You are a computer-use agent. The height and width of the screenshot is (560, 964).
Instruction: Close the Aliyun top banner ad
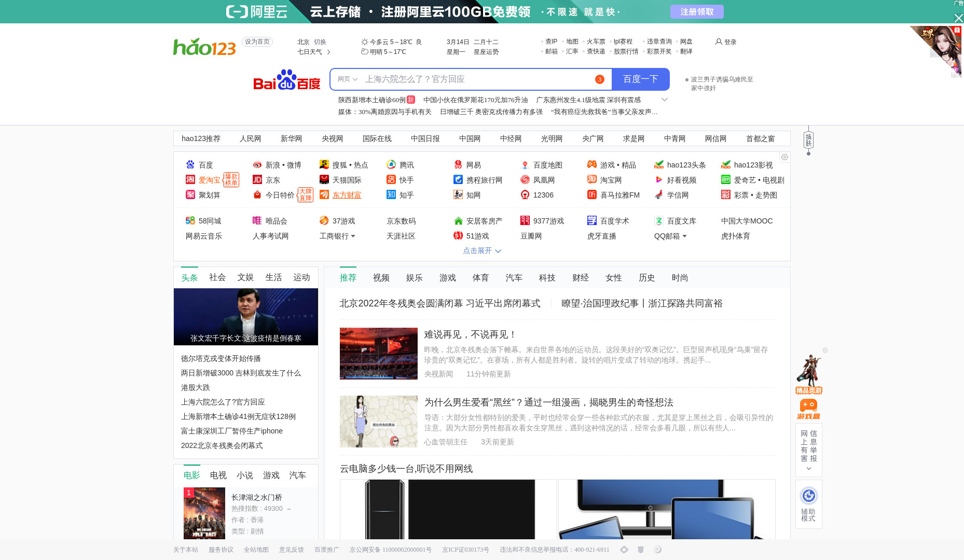pos(958,18)
